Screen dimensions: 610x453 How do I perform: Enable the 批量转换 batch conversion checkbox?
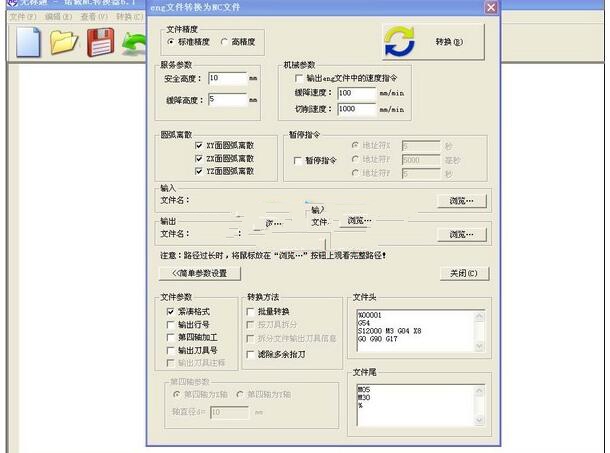[251, 311]
